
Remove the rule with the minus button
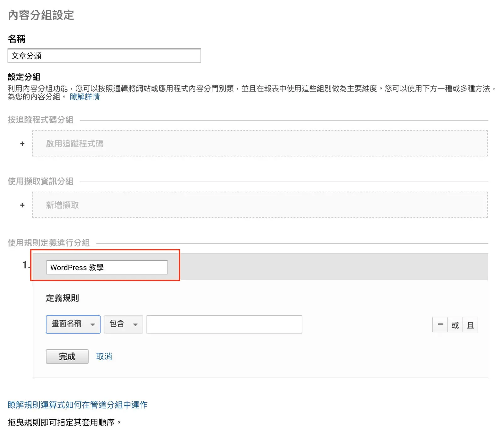pyautogui.click(x=440, y=324)
